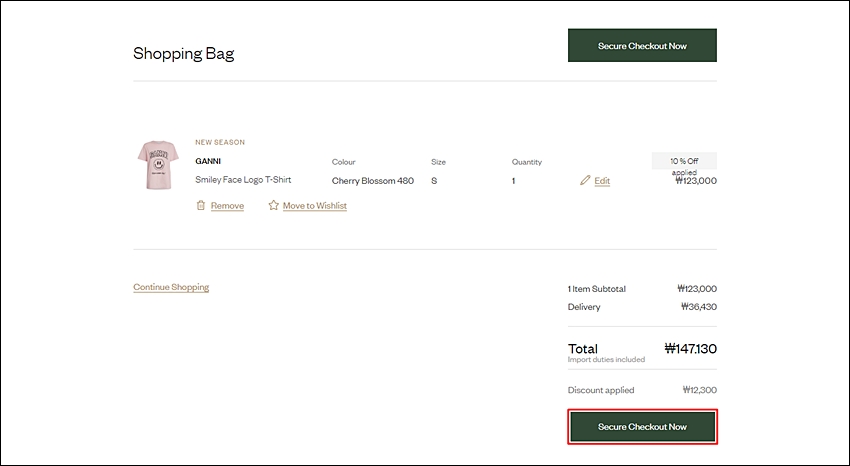Click the Move to Wishlist link
Screen dimensions: 850x466
pos(314,206)
